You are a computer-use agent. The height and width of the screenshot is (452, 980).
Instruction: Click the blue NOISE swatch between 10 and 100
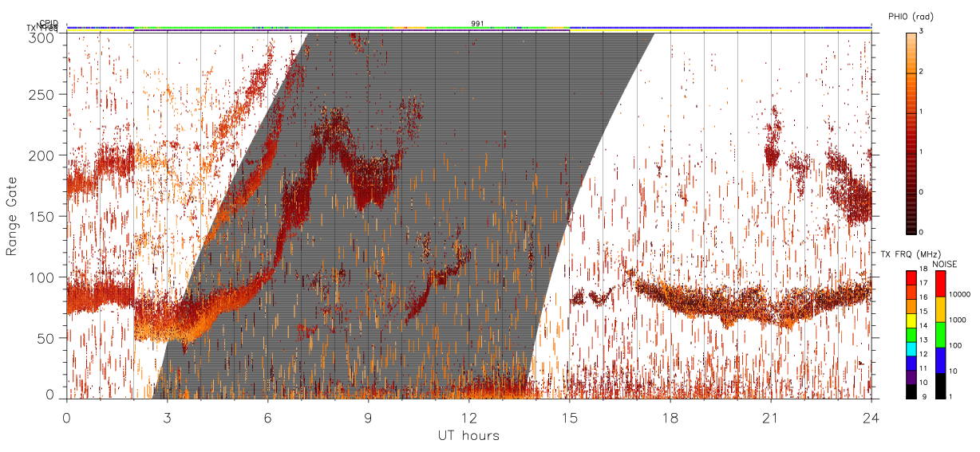click(x=941, y=360)
